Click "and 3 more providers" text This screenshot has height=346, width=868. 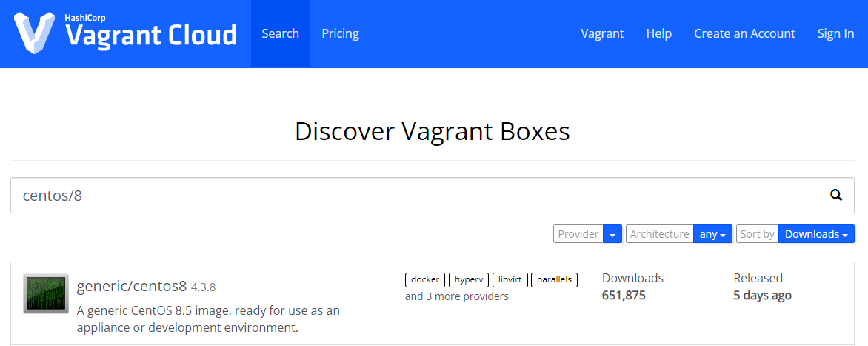(457, 296)
